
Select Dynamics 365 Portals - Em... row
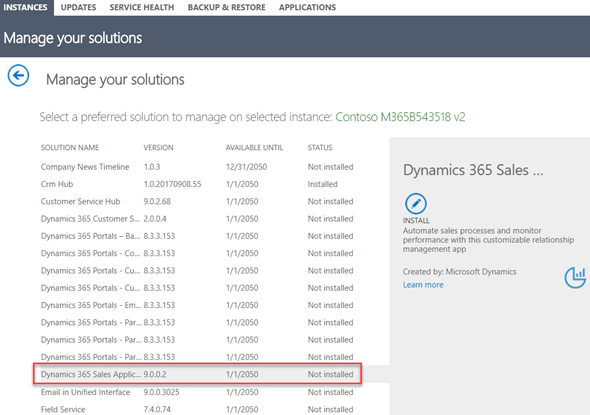click(197, 305)
